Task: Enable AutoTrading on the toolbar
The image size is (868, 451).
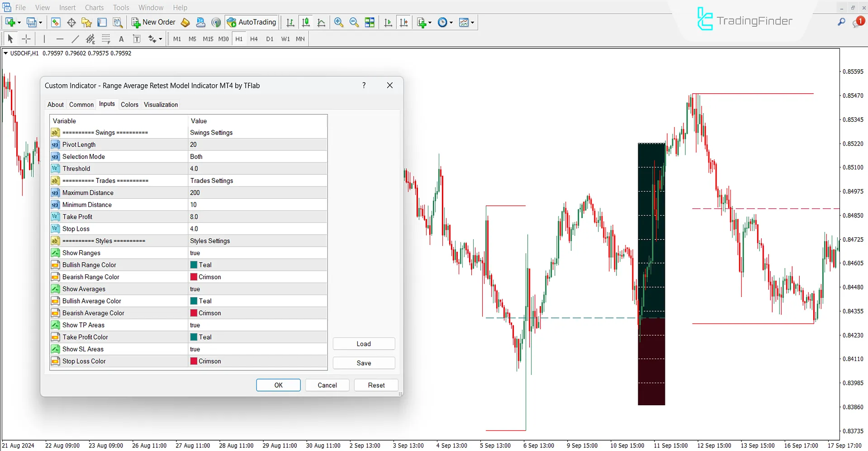Action: tap(251, 22)
